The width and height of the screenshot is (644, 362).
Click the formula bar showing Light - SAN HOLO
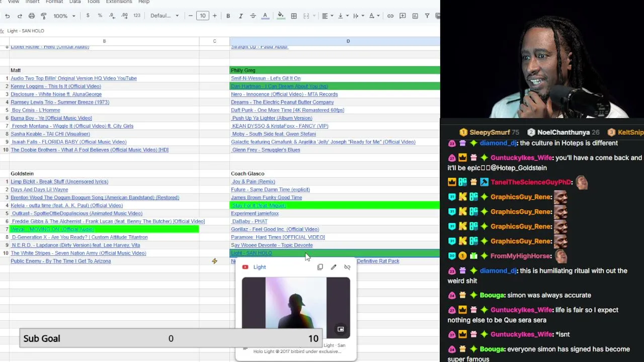(x=221, y=31)
